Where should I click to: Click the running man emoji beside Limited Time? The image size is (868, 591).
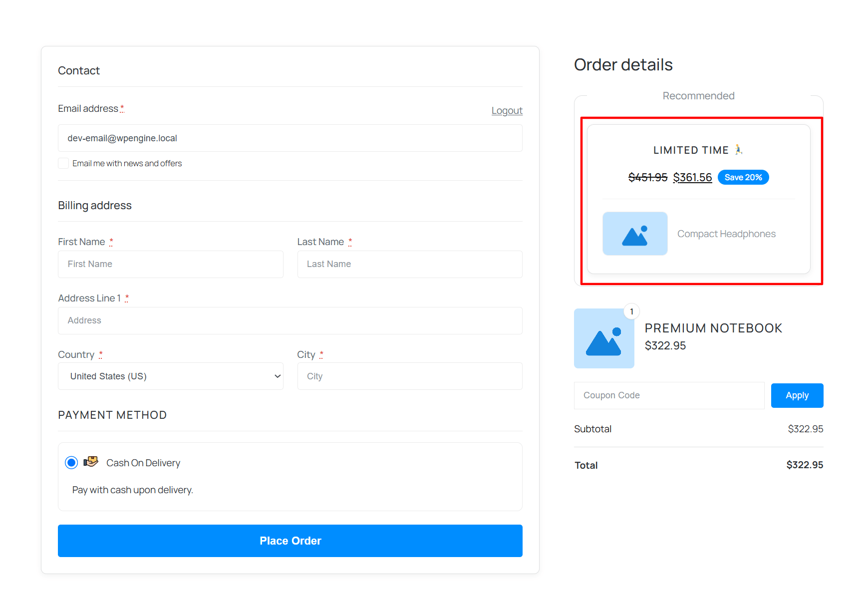(739, 150)
